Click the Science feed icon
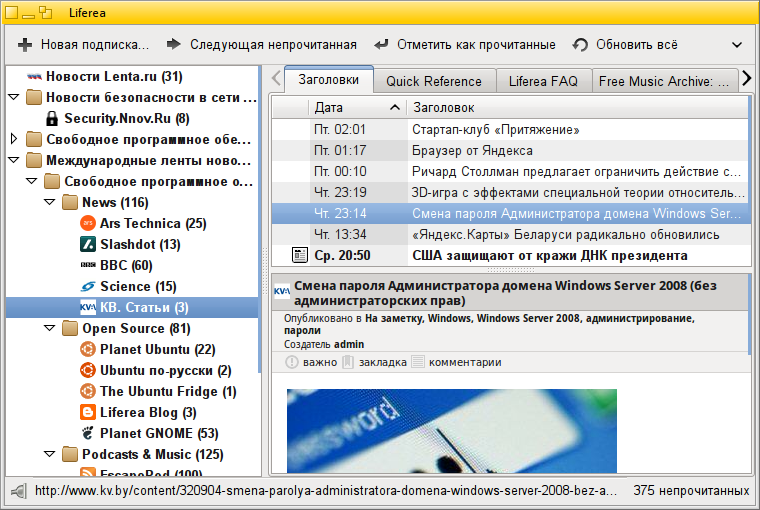Viewport: 760px width, 510px height. pos(88,287)
